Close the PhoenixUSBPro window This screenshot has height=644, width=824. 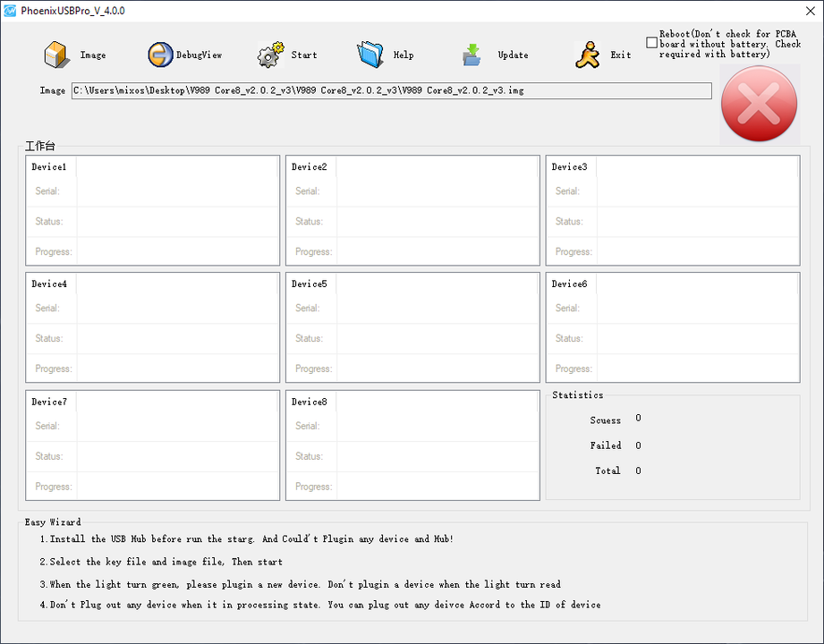click(x=811, y=11)
